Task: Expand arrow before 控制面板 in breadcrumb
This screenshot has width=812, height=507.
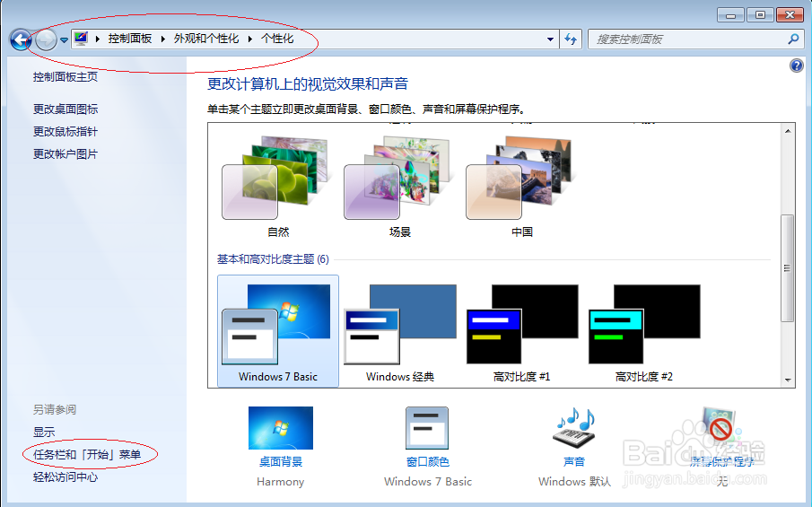Action: coord(98,39)
